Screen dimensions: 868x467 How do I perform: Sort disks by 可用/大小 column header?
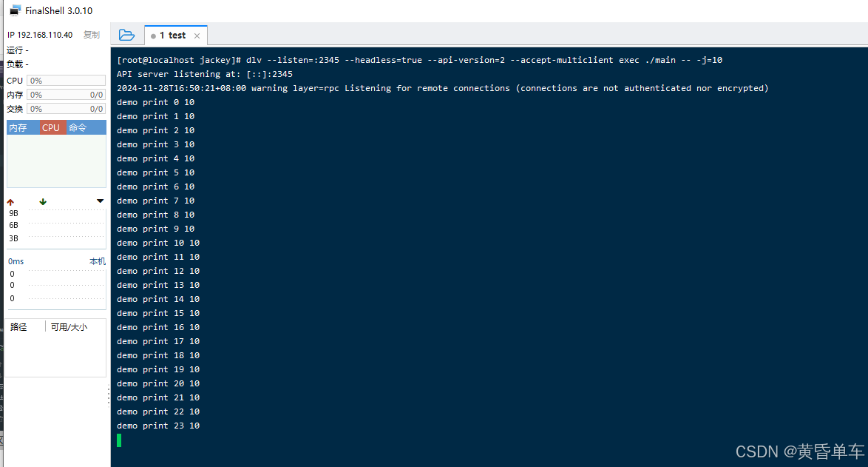69,326
